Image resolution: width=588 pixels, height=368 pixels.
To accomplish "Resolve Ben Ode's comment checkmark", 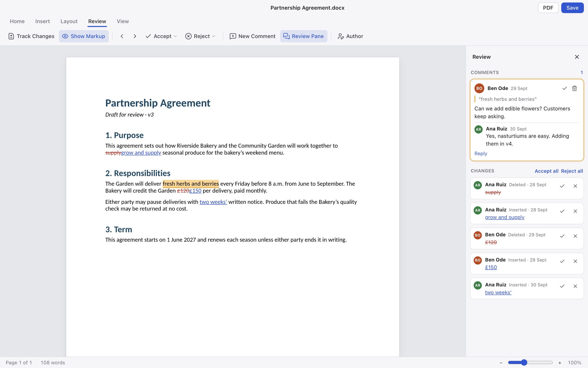I will click(x=564, y=88).
